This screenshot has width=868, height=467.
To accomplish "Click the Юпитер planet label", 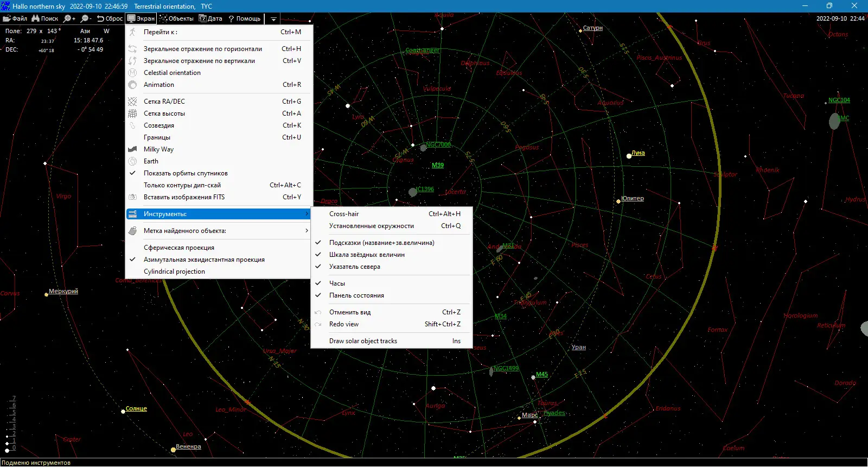I will click(x=632, y=199).
